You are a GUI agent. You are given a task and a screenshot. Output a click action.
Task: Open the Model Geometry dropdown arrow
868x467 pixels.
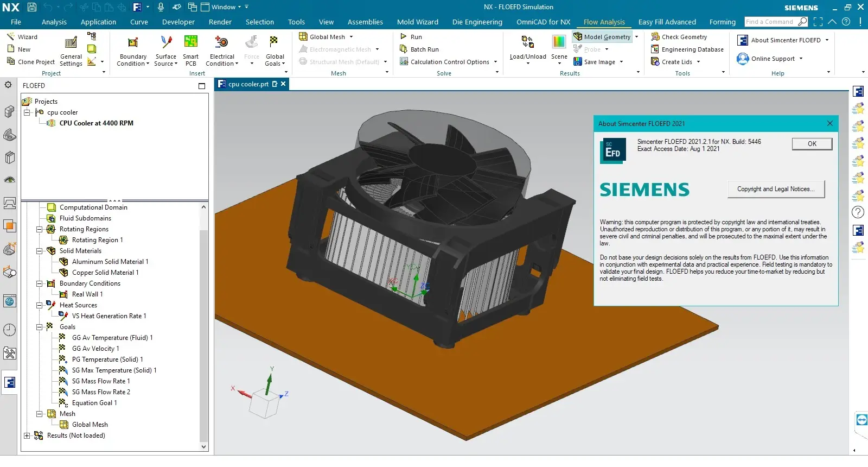[x=636, y=37]
